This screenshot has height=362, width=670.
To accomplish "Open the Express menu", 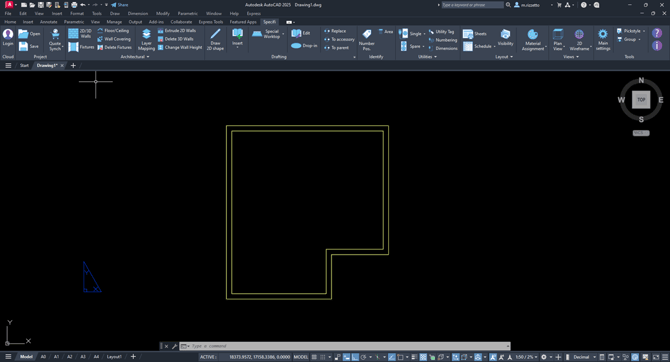I will tap(253, 14).
